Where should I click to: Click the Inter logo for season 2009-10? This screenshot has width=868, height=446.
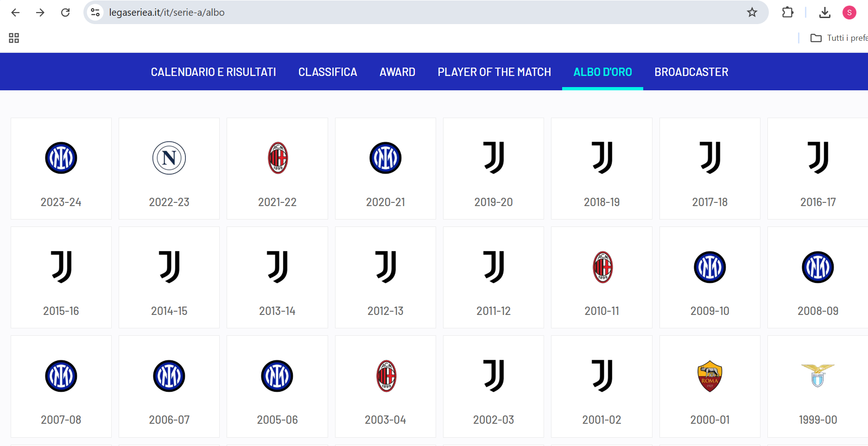pos(710,267)
